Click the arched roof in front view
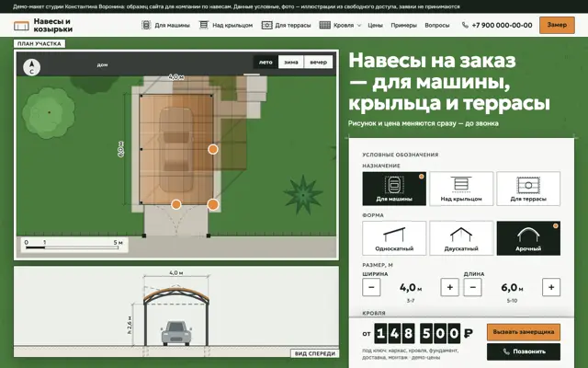 (x=176, y=294)
